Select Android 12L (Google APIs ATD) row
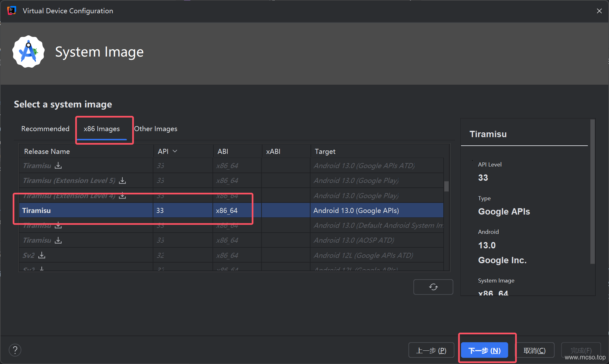 [231, 255]
